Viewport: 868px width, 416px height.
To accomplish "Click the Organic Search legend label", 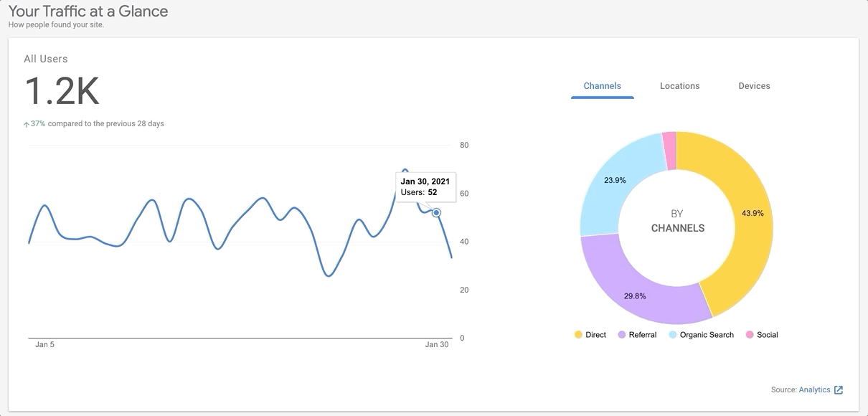I will [707, 335].
